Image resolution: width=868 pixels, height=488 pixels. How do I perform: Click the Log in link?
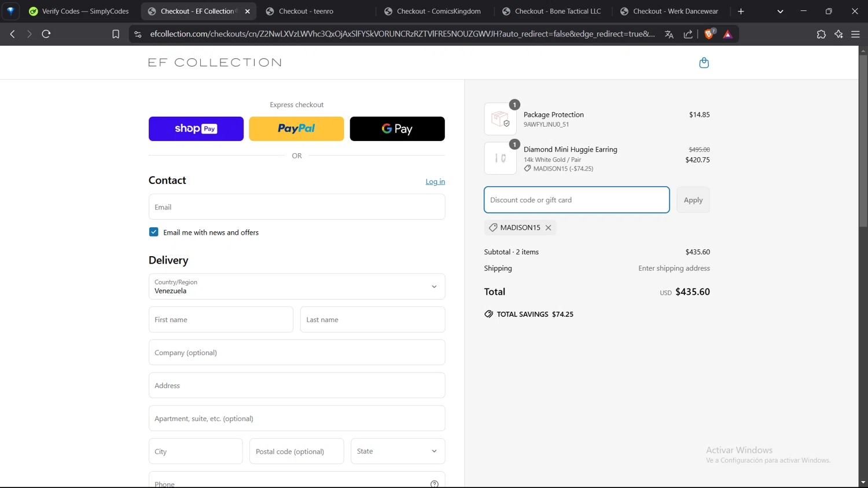[x=435, y=182]
